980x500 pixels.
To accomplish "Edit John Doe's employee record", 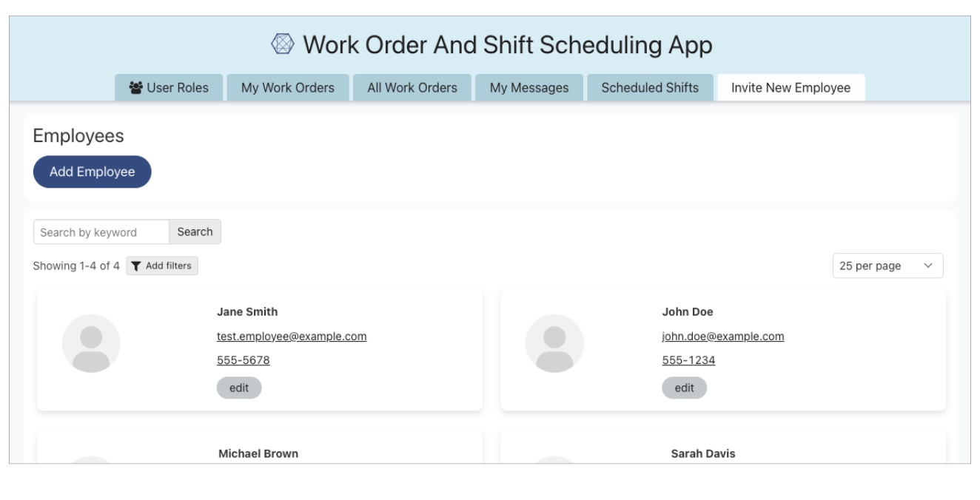I will pos(684,388).
